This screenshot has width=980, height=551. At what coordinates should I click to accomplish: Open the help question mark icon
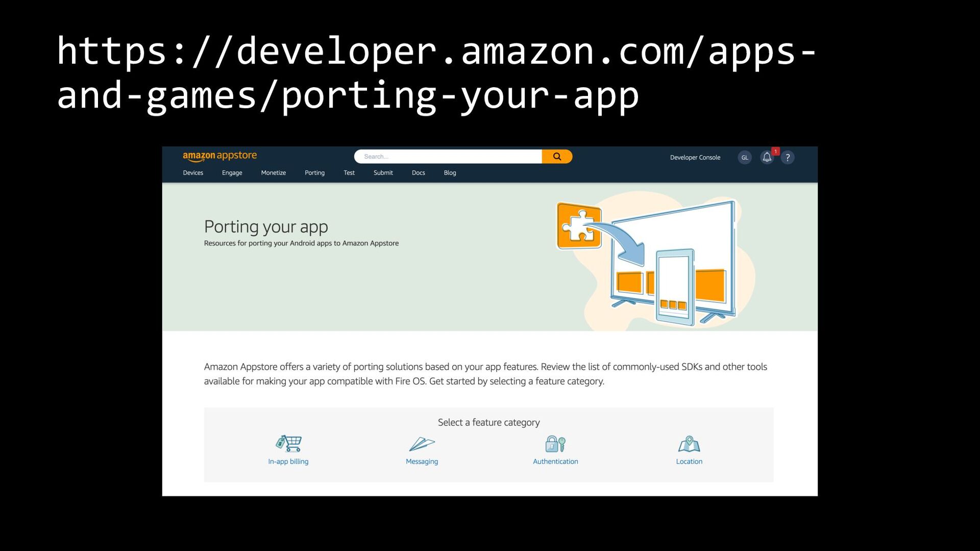(788, 158)
